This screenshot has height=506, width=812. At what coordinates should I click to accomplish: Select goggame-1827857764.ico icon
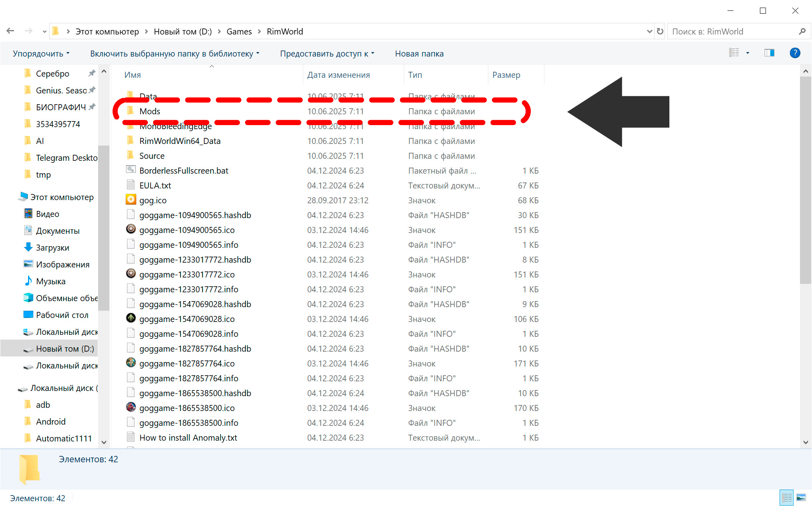(131, 363)
